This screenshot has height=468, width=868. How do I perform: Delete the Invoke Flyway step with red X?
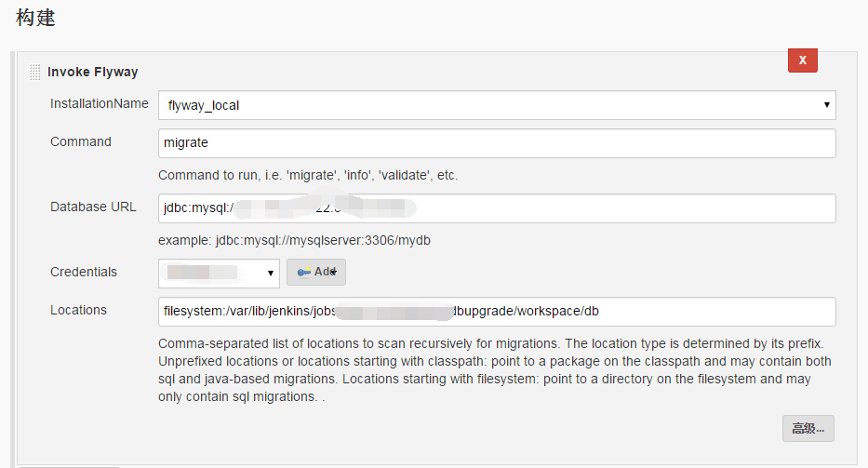(802, 60)
